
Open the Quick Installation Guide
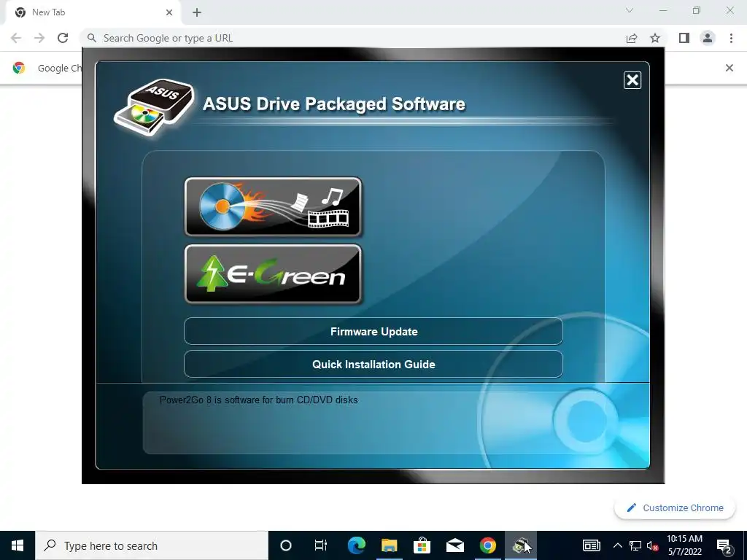pyautogui.click(x=373, y=365)
